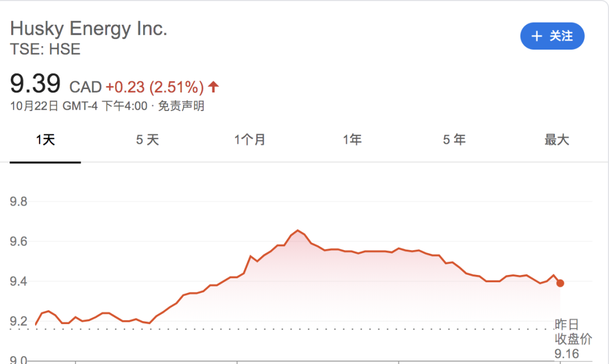Switch to the 5 天 tab
609x364 pixels.
pyautogui.click(x=148, y=140)
